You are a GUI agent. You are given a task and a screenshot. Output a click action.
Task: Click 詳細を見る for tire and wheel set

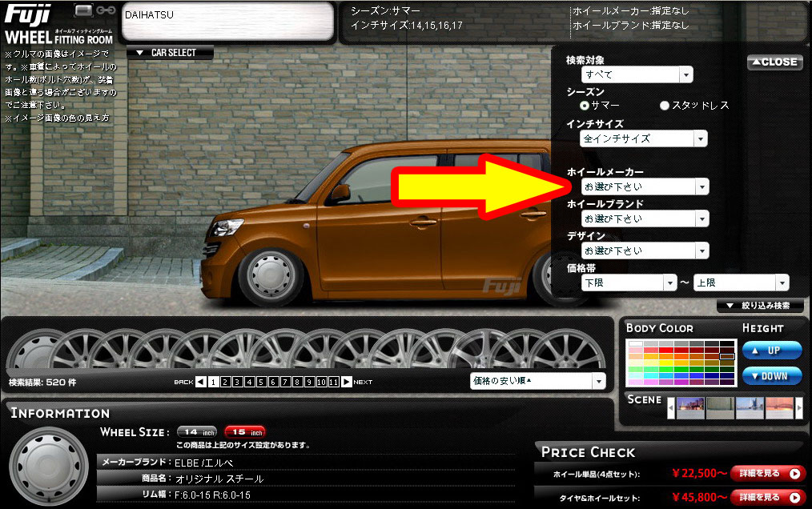coord(768,498)
